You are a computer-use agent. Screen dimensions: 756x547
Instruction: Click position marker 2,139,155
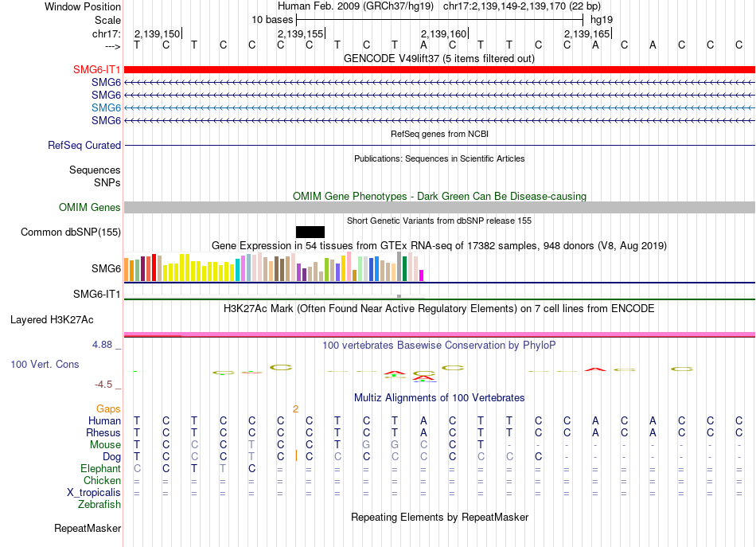point(300,33)
